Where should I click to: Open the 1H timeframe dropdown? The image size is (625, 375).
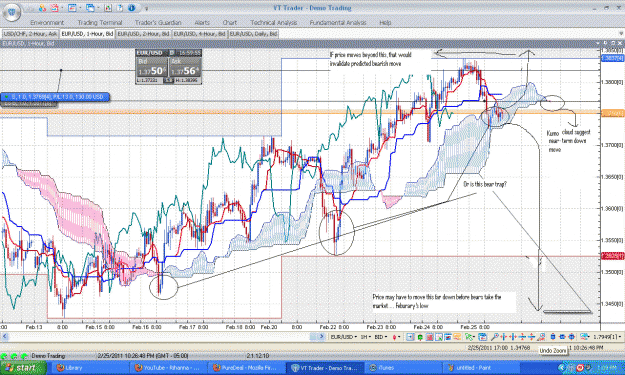pyautogui.click(x=365, y=337)
